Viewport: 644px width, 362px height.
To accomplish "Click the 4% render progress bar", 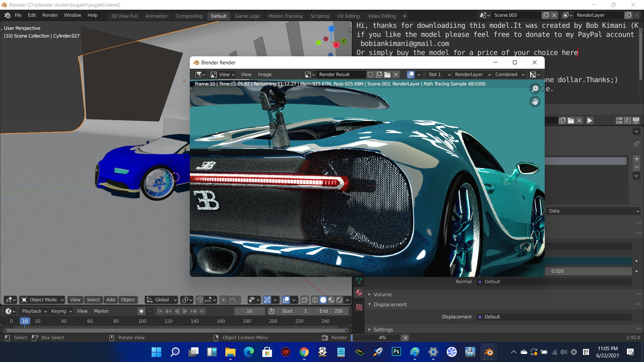I will [x=376, y=338].
